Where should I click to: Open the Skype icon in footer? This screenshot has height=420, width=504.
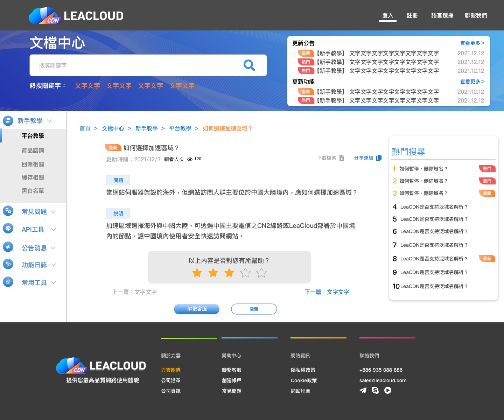point(375,390)
